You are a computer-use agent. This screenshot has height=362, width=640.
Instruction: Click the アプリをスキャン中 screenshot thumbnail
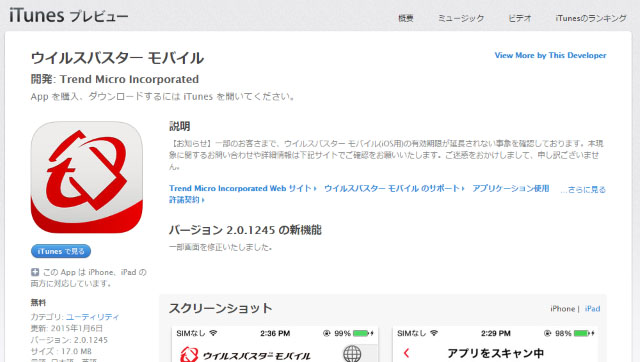pyautogui.click(x=495, y=344)
